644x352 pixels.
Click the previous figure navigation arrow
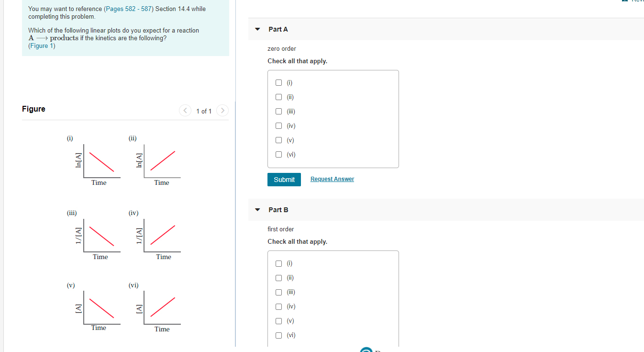185,110
